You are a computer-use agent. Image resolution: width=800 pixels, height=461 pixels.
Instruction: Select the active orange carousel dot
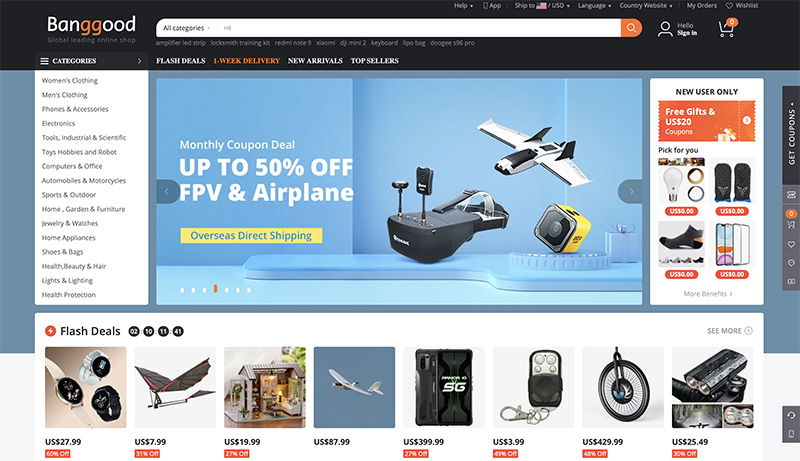click(x=215, y=289)
